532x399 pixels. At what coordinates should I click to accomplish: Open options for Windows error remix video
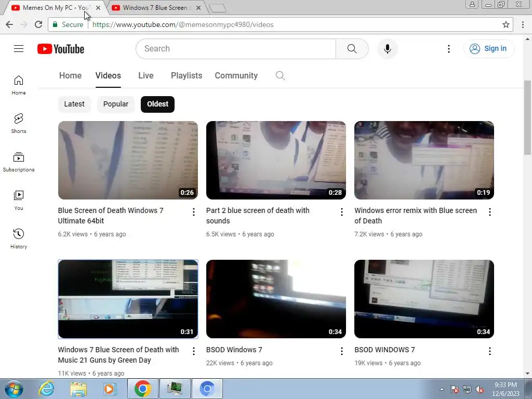pyautogui.click(x=489, y=212)
